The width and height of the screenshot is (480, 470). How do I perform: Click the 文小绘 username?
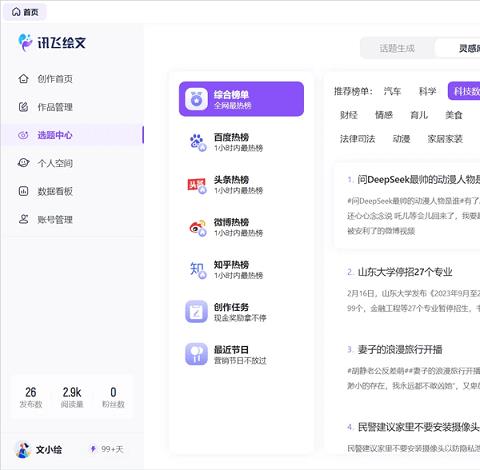49,450
